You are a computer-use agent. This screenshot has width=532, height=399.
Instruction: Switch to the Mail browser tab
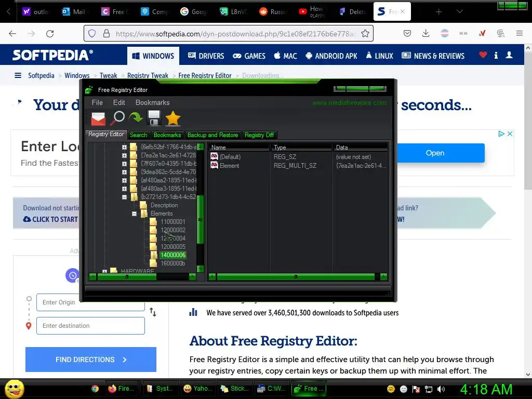[75, 11]
